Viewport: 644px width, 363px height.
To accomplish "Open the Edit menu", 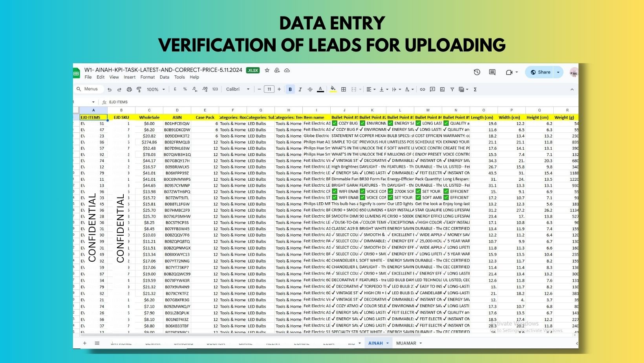I will pyautogui.click(x=101, y=77).
